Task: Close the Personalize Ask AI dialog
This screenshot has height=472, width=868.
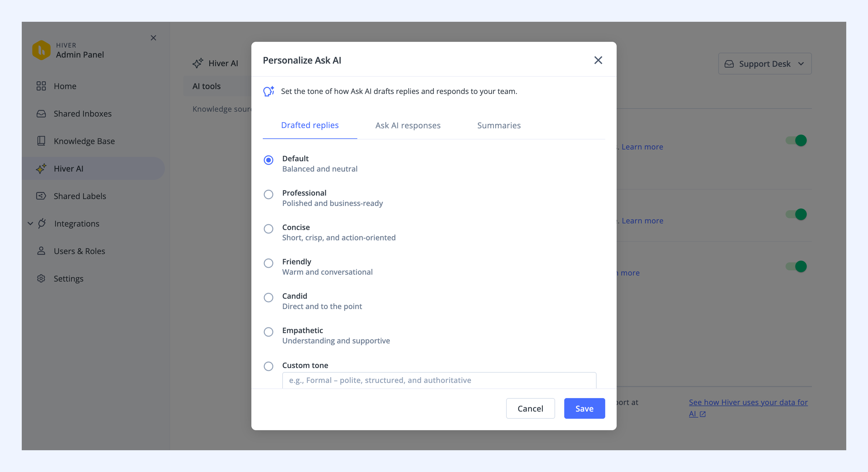Action: click(598, 60)
